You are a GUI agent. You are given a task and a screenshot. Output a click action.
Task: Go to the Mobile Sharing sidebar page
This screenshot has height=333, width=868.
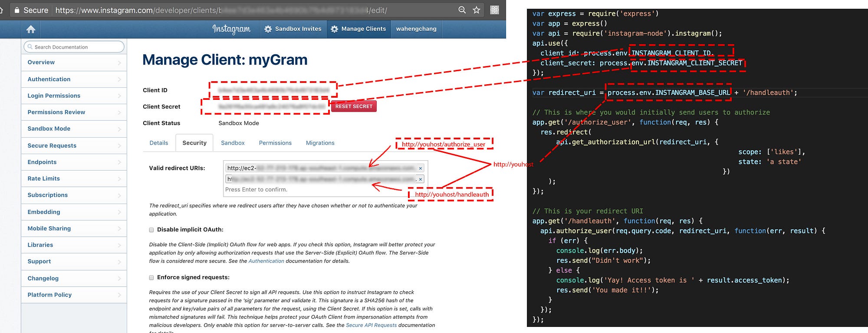coord(74,228)
